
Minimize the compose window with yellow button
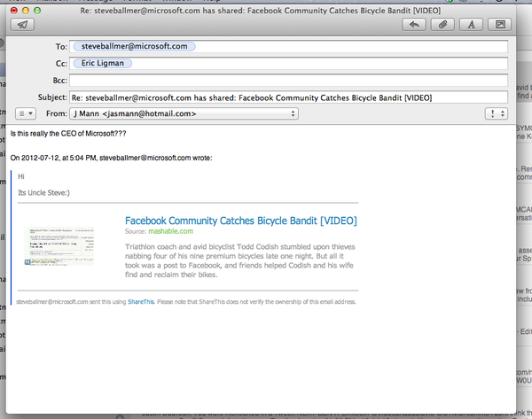26,11
